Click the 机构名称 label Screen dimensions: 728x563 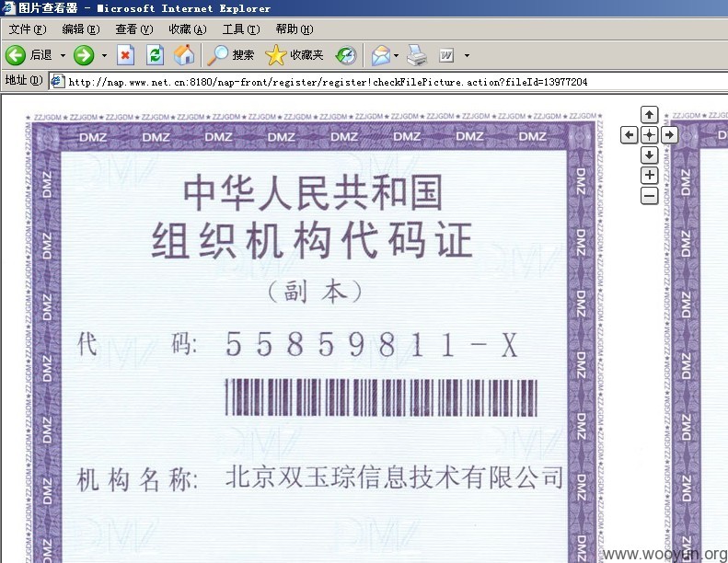point(137,479)
